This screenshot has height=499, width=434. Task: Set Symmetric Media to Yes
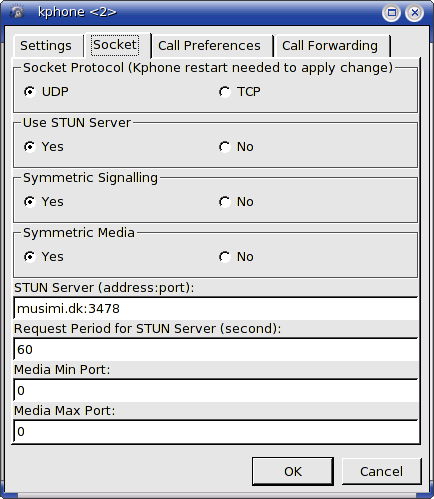point(43,257)
